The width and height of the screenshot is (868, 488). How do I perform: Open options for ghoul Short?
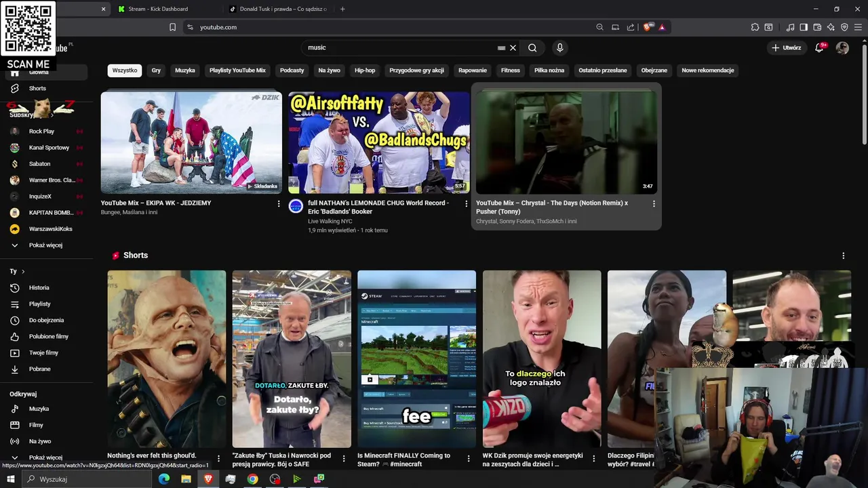[x=218, y=459]
